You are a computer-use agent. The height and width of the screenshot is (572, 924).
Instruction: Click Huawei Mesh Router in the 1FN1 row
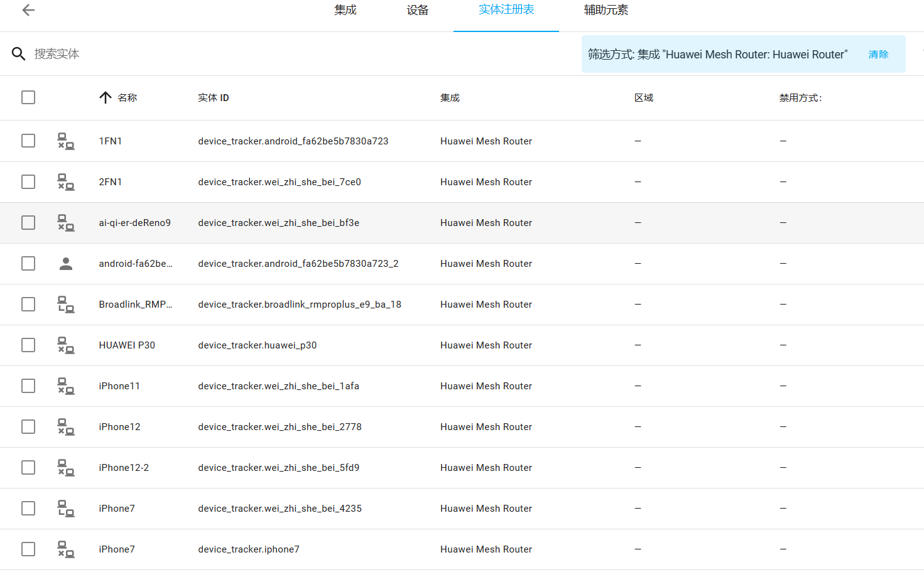tap(486, 141)
